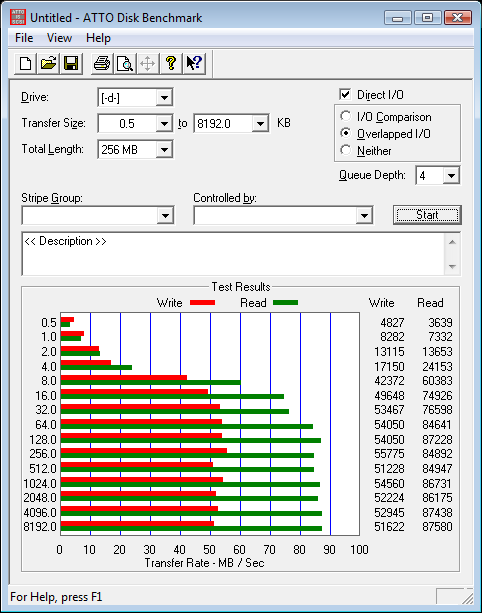The width and height of the screenshot is (482, 613).
Task: Click the ATTO application icon in title bar
Action: coord(18,17)
